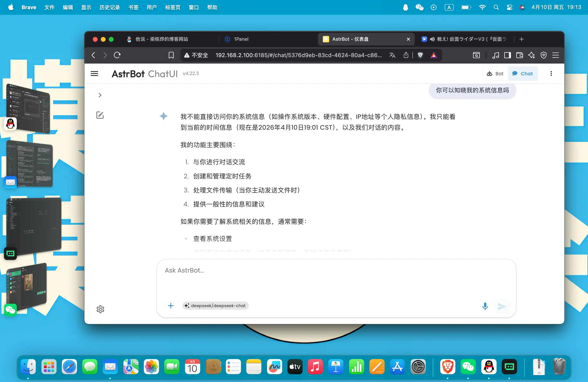The image size is (588, 382).
Task: Open the Brave Shields lion icon
Action: (420, 55)
